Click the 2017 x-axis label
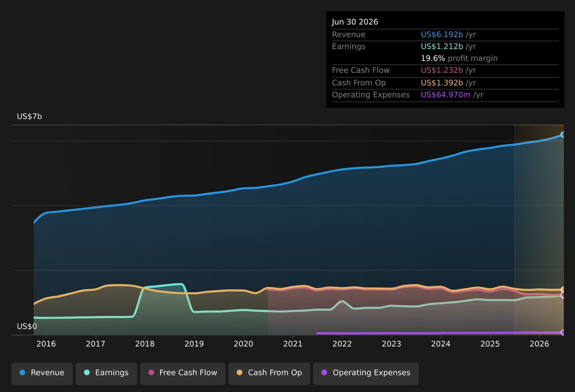575x392 pixels. point(95,344)
